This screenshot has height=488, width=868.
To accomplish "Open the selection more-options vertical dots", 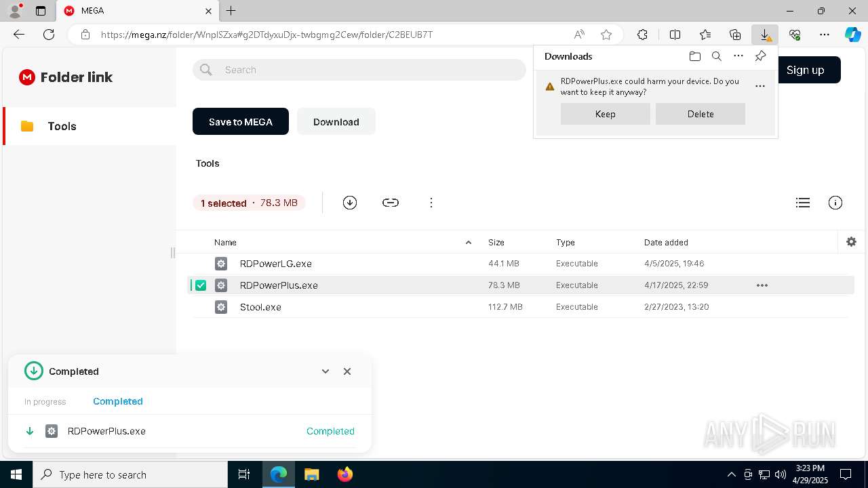I will click(x=431, y=203).
